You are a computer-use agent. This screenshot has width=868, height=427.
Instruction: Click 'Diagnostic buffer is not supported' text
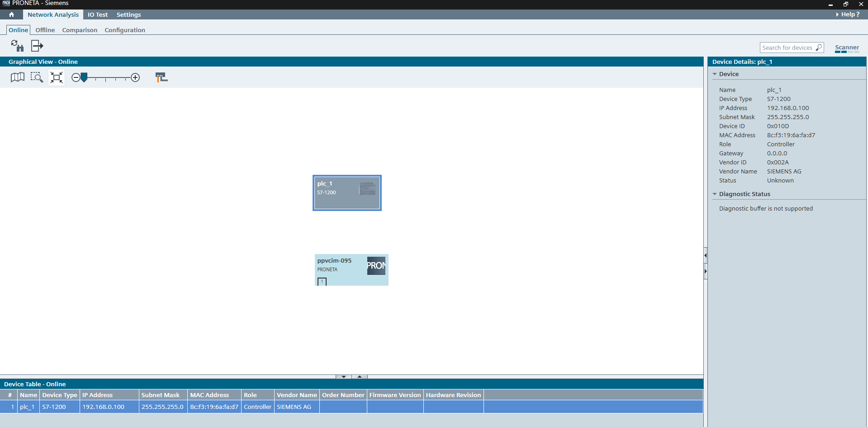click(766, 208)
